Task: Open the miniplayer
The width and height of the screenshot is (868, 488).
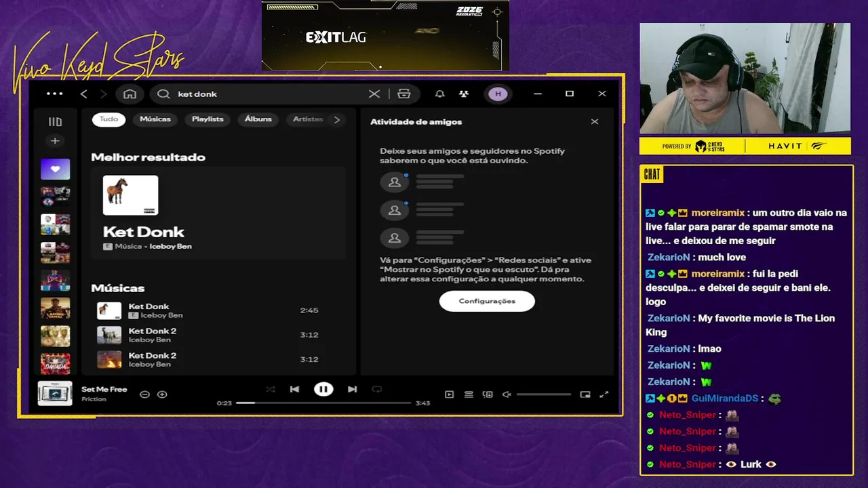Action: [x=585, y=394]
